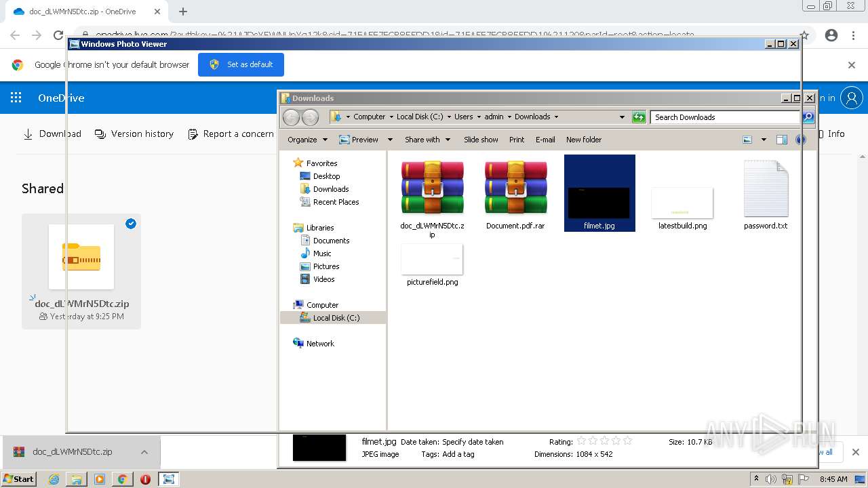Change view icon in Explorer toolbar
Viewport: 868px width, 488px height.
click(x=747, y=140)
